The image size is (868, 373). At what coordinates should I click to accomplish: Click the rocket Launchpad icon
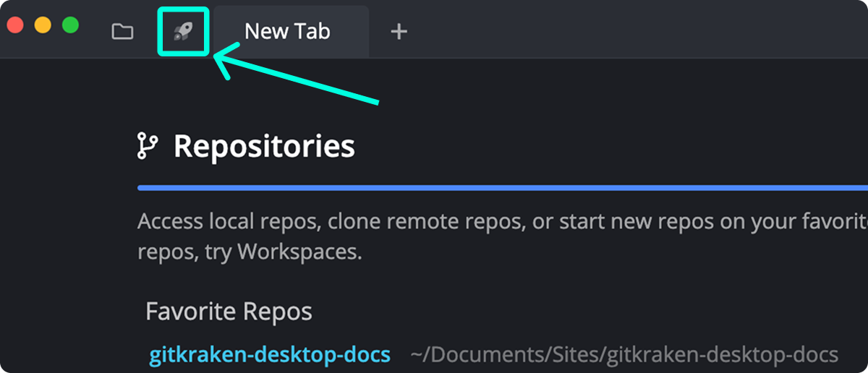[183, 32]
